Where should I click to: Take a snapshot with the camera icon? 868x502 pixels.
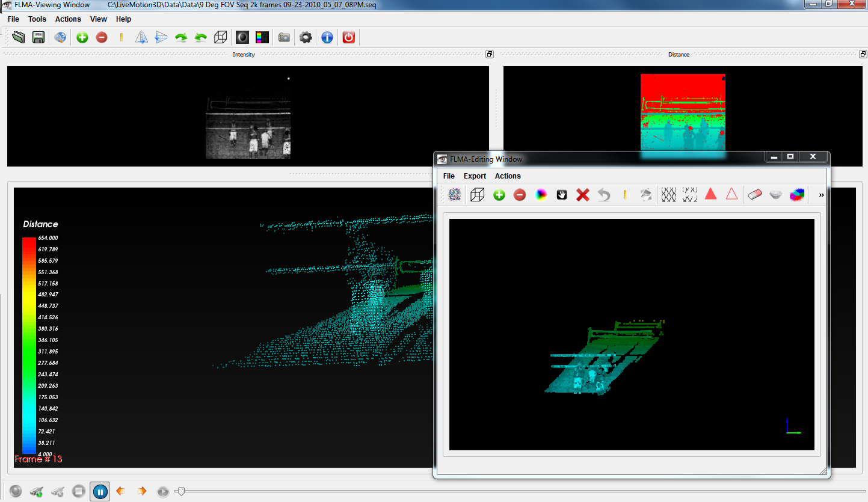284,37
